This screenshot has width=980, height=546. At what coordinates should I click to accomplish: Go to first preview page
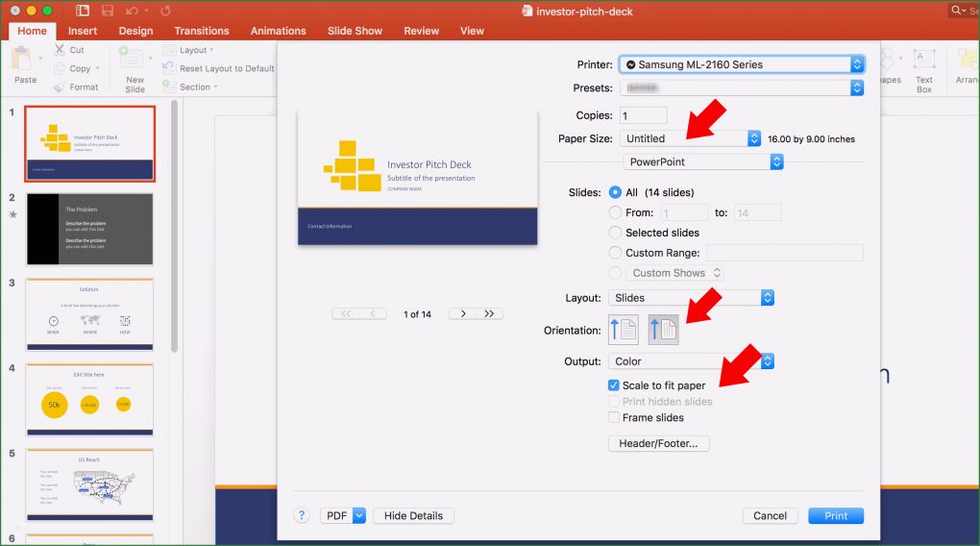[x=346, y=313]
